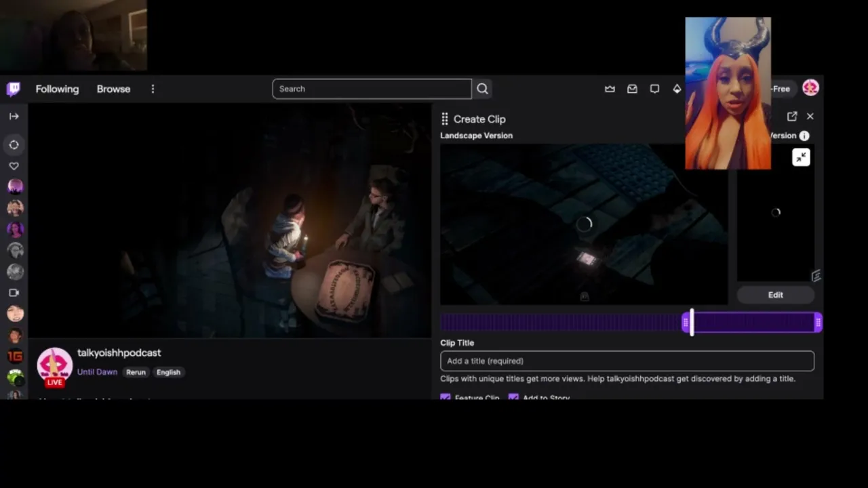
Task: Click the Get Bits icon
Action: pos(677,89)
